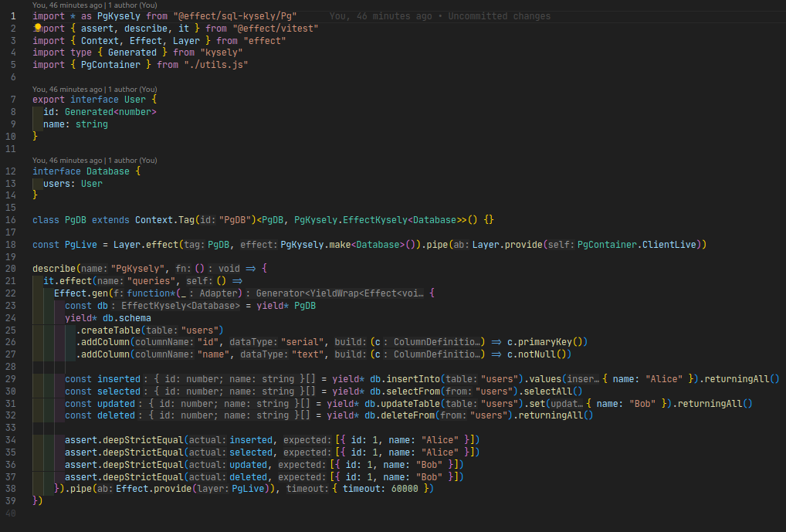
Task: Click 'inserted' variable in its const declaration
Action: (x=119, y=379)
